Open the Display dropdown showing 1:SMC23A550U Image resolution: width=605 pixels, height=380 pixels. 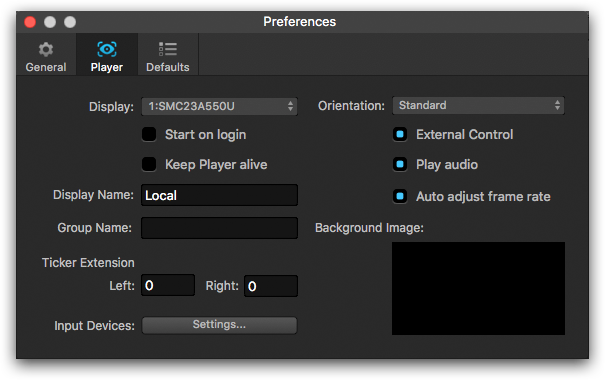coord(219,106)
